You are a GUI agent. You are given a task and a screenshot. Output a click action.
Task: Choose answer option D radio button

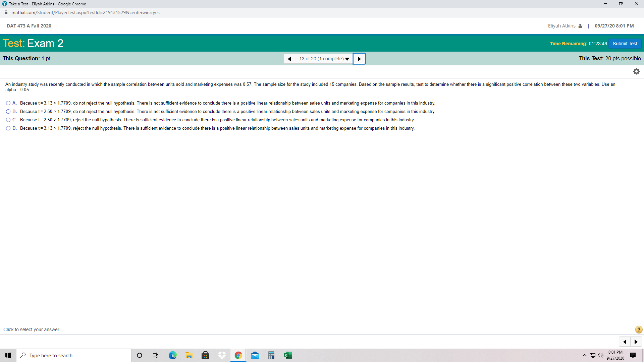[8, 128]
